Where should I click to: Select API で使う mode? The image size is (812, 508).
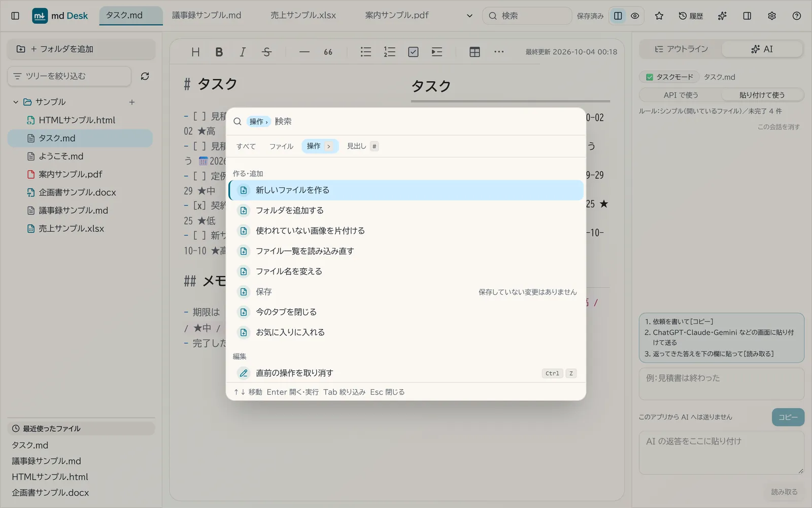681,95
